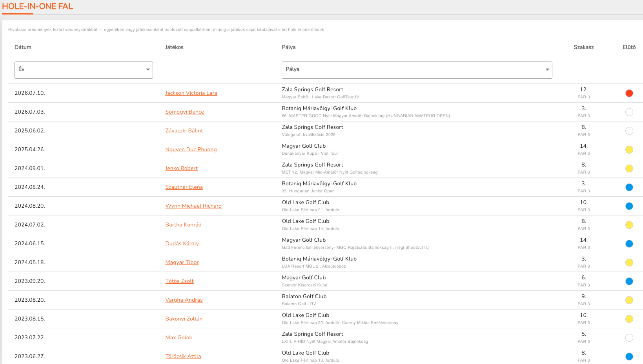Screen dimensions: 643x364
Task: Select the 'Szenior Kisoroszi Kupa' event text
Action: pos(304,285)
